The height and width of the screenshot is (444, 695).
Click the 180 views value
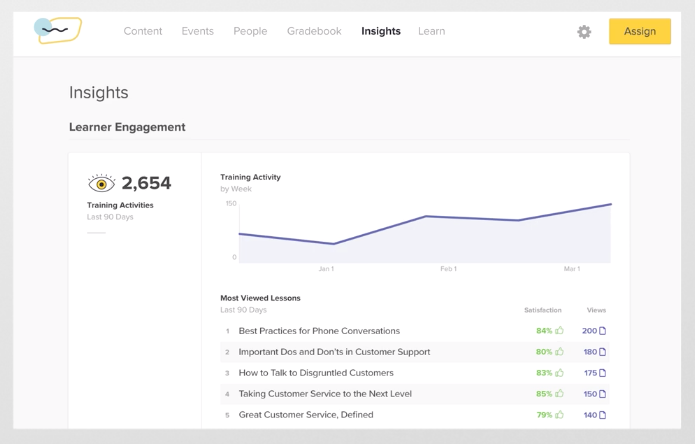pyautogui.click(x=590, y=352)
